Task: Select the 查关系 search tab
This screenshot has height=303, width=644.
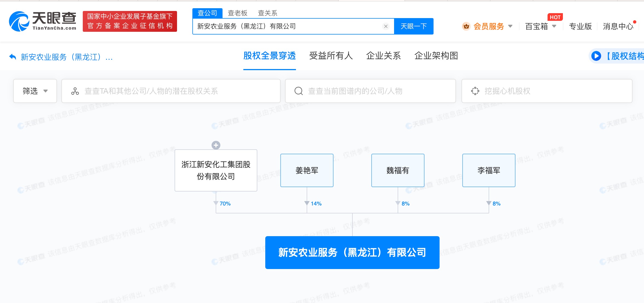Action: (268, 13)
